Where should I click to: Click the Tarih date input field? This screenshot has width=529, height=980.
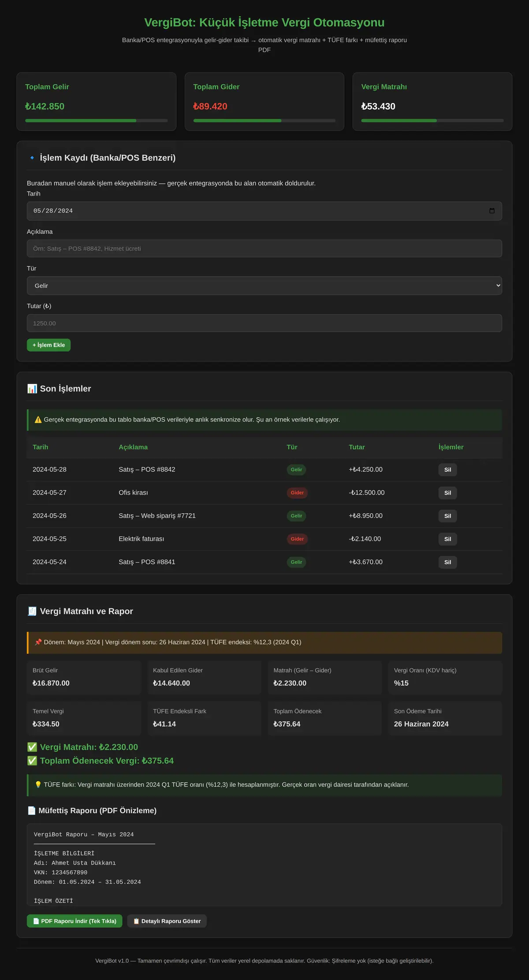click(x=264, y=211)
